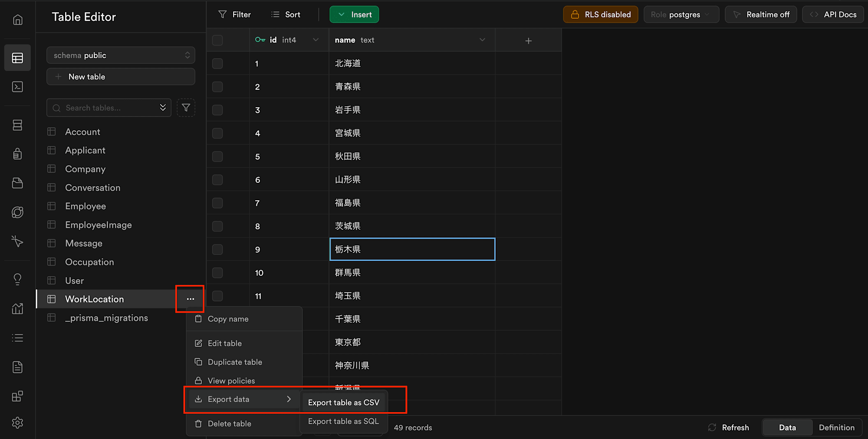Select the 栃木県 name cell
Screen dimensions: 868x439
412,249
